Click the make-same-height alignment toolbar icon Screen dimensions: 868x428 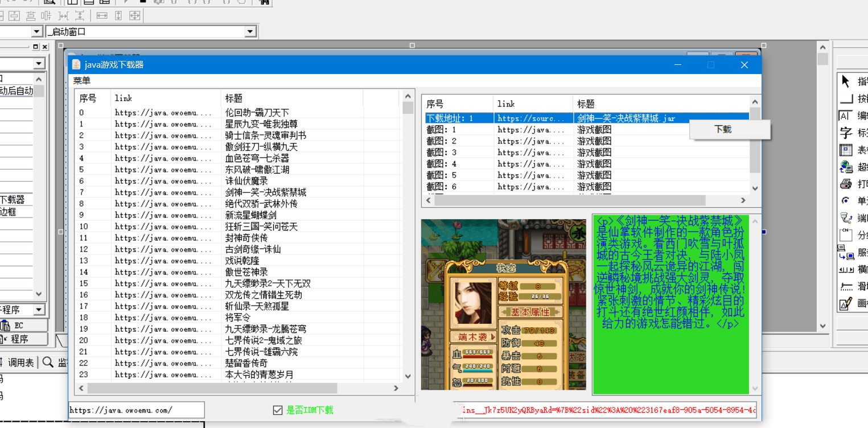click(x=118, y=16)
